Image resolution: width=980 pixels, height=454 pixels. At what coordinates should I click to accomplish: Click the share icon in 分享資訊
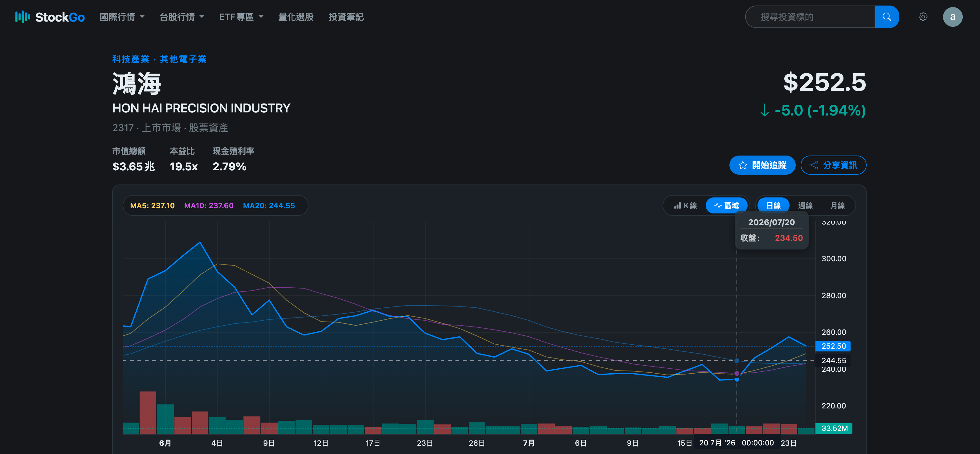click(x=813, y=165)
